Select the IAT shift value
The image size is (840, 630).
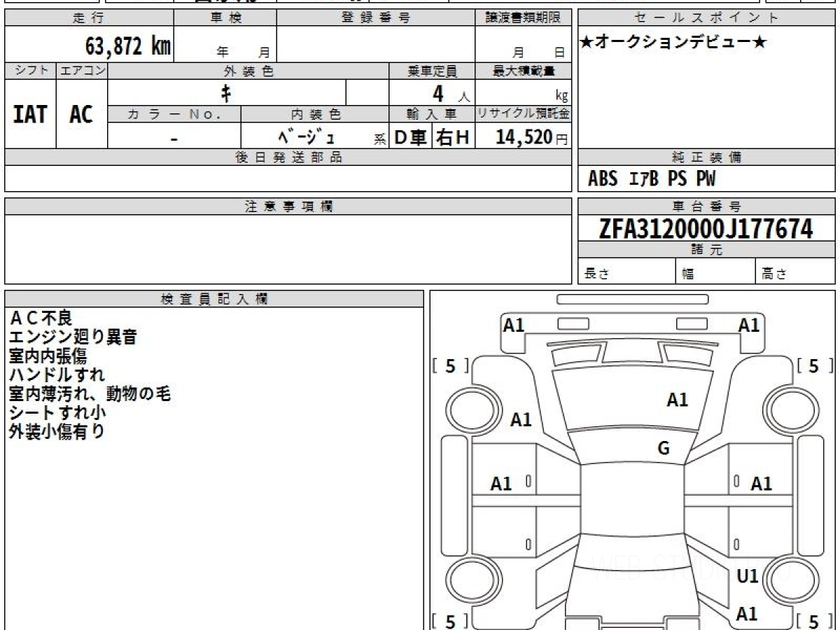click(30, 115)
